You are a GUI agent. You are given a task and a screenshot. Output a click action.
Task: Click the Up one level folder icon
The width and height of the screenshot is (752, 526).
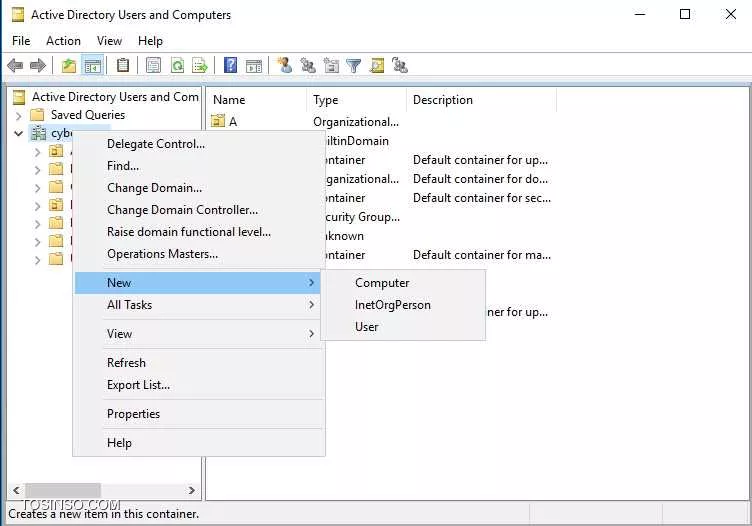(x=69, y=65)
